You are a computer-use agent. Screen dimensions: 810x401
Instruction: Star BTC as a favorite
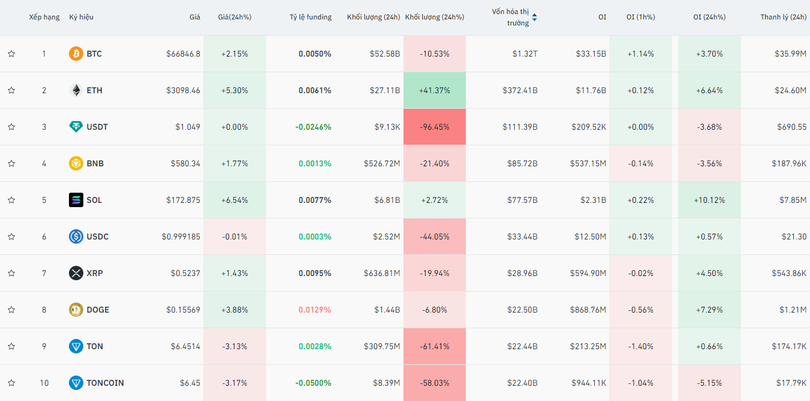tap(11, 53)
